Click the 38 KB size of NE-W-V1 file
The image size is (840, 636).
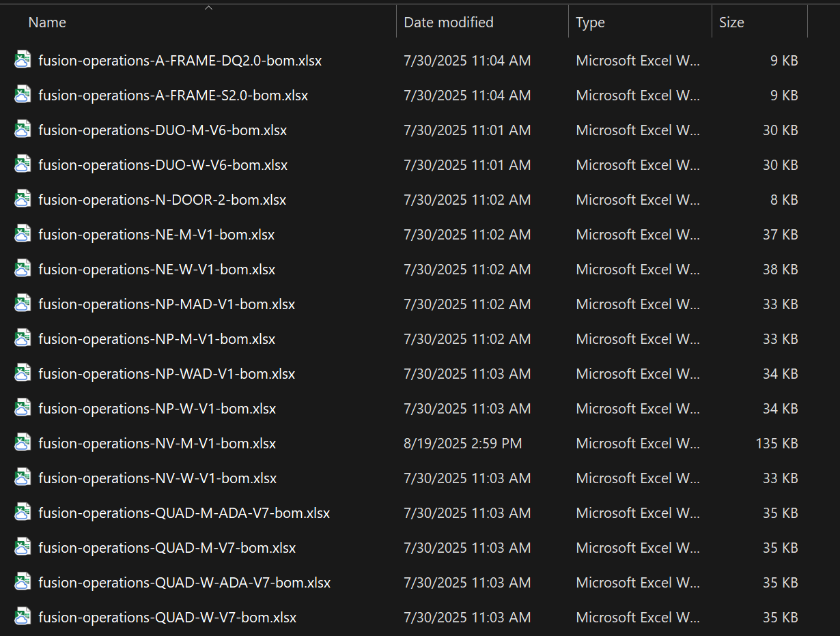pyautogui.click(x=781, y=269)
